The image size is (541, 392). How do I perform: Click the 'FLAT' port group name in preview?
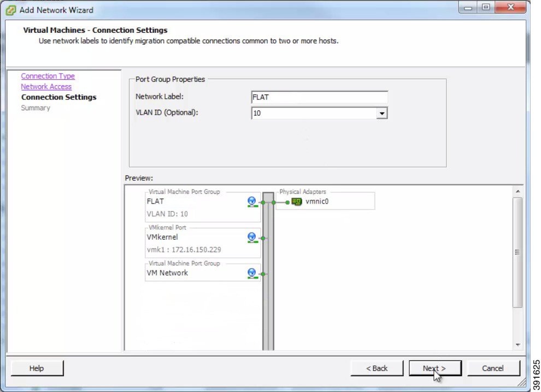pos(155,201)
